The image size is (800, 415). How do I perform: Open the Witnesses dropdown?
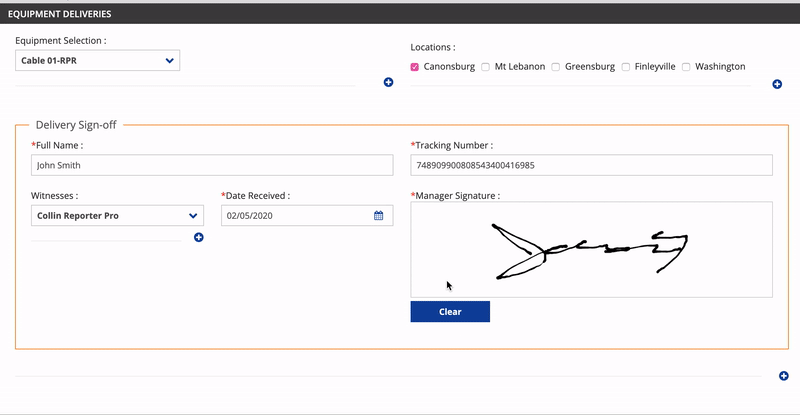(x=117, y=215)
